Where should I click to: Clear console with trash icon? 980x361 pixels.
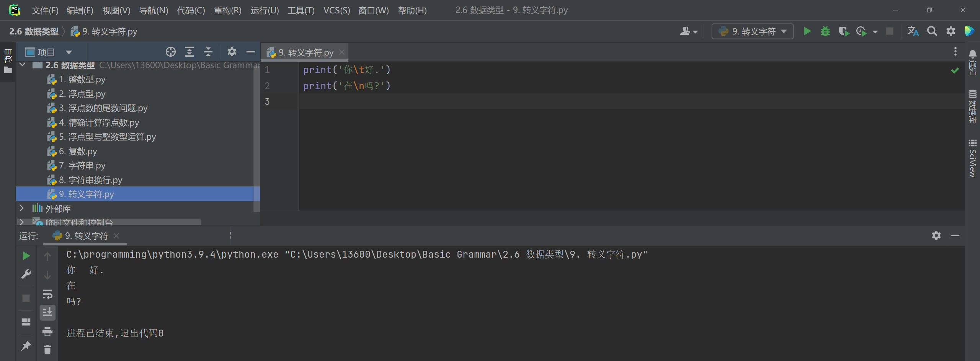(x=47, y=350)
